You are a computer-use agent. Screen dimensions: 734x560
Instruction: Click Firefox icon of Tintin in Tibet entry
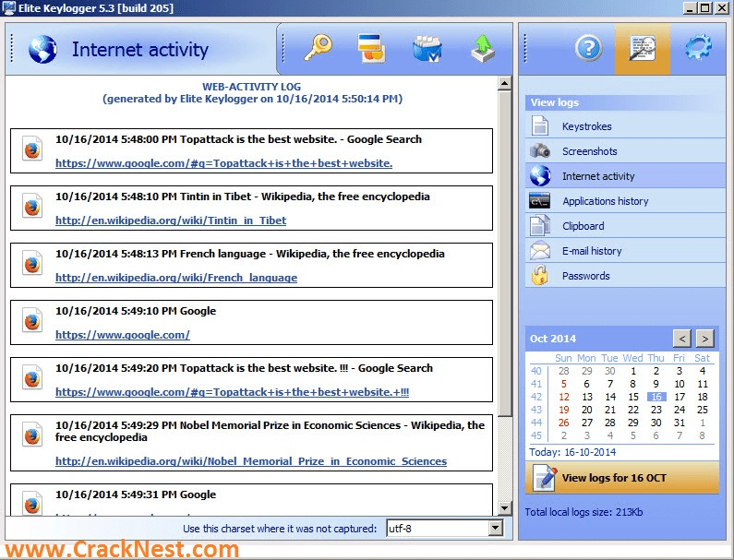(32, 207)
